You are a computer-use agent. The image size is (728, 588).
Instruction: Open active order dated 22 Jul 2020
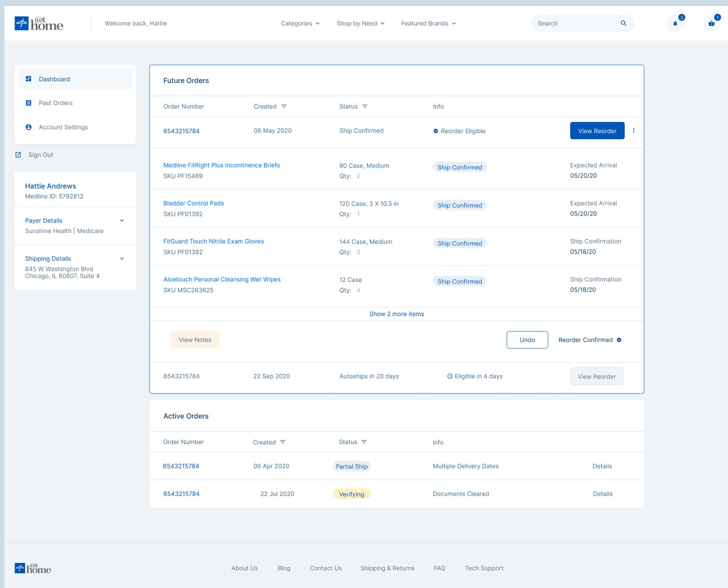point(182,494)
